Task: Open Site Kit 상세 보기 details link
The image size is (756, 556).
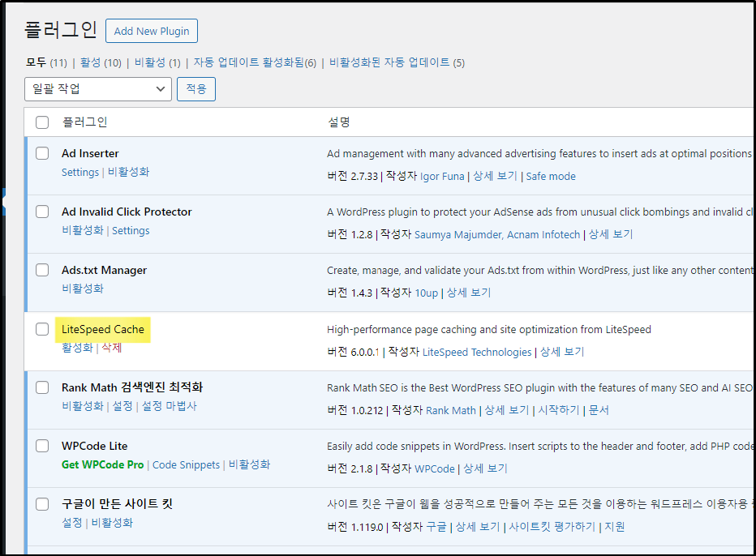Action: click(478, 527)
